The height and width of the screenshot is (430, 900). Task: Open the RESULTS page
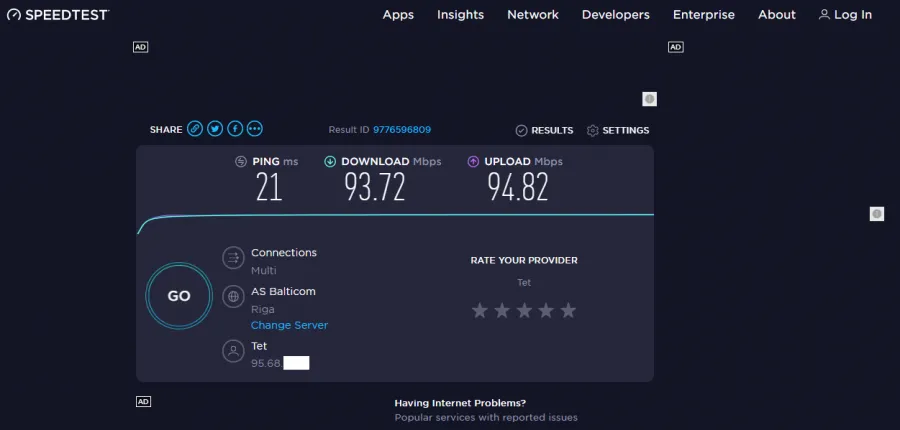[x=552, y=130]
